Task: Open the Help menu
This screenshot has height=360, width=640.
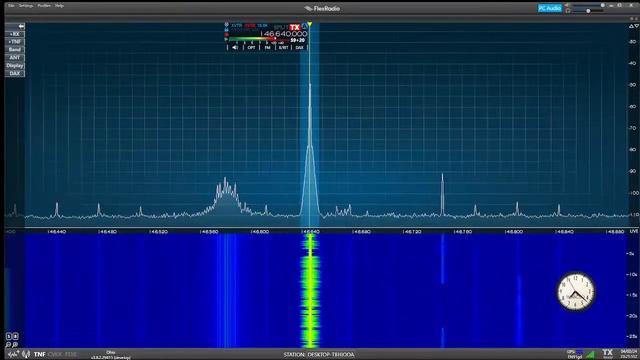Action: tap(59, 6)
